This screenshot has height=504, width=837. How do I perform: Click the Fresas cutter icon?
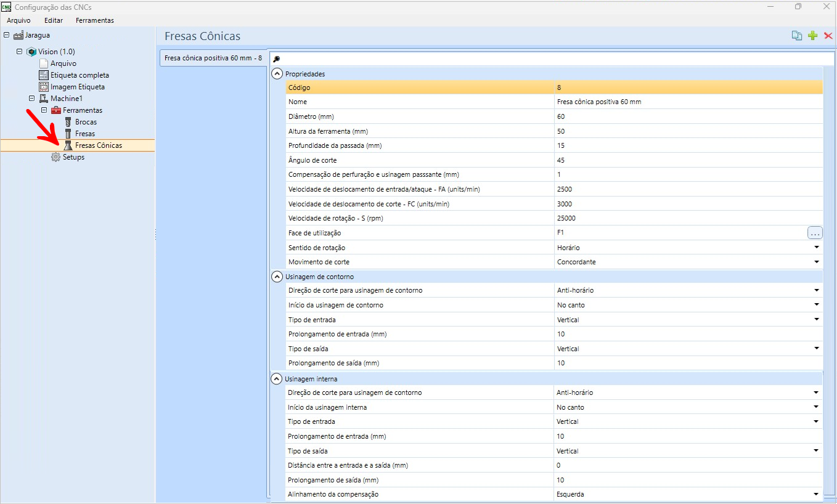pos(68,134)
